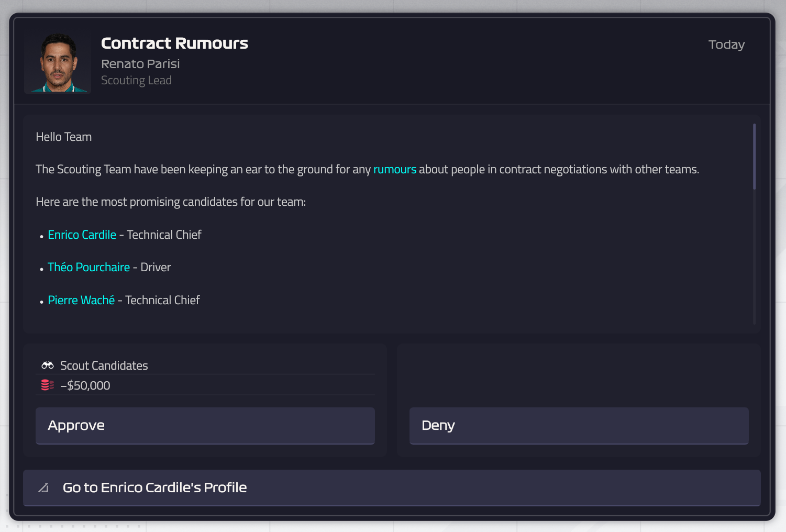Screen dimensions: 786x532
Task: Click the 'most promising candidates' sentence
Action: coord(171,202)
